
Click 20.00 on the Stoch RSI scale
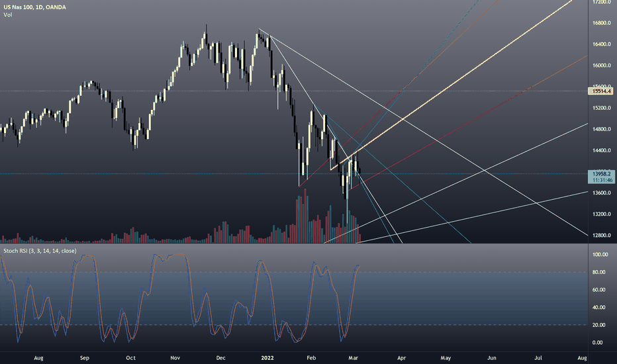(599, 325)
